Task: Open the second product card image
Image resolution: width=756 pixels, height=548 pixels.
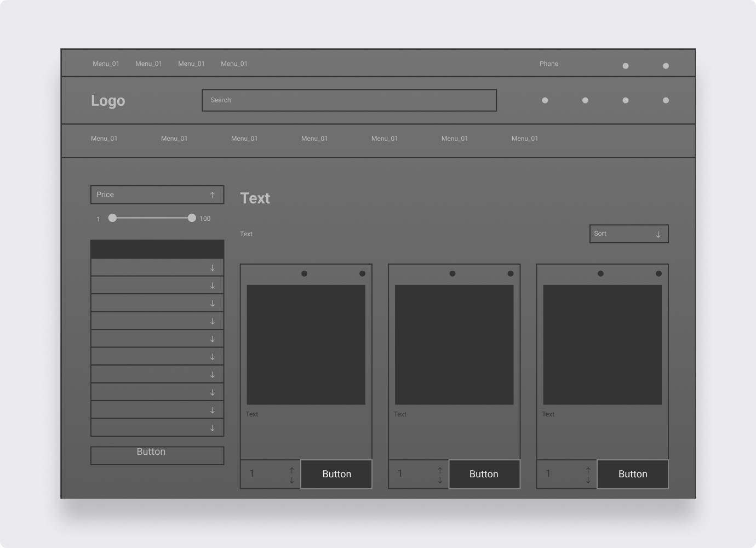Action: point(454,345)
